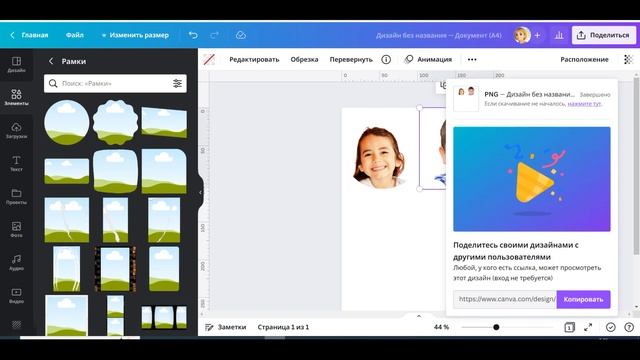Image resolution: width=640 pixels, height=360 pixels.
Task: Click the Страница 1 из 1 label
Action: 283,327
